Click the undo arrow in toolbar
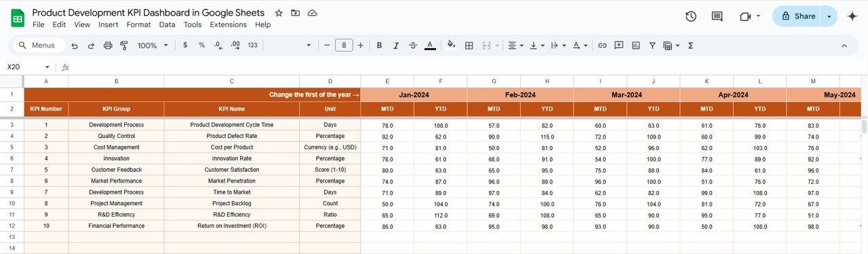868x254 pixels. (x=75, y=46)
